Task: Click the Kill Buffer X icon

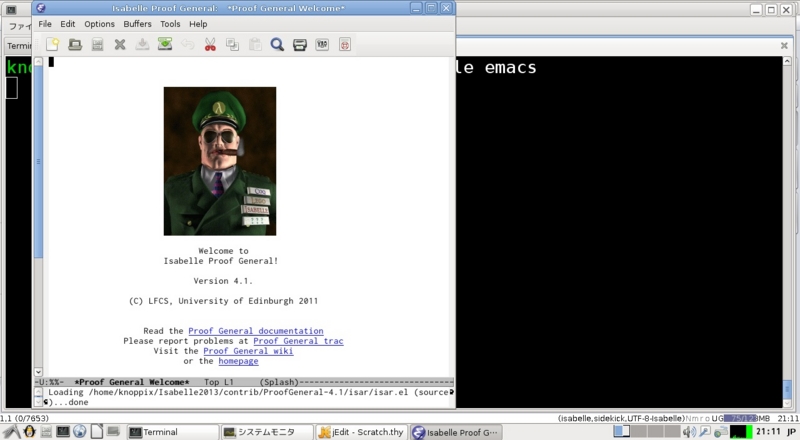Action: click(120, 45)
